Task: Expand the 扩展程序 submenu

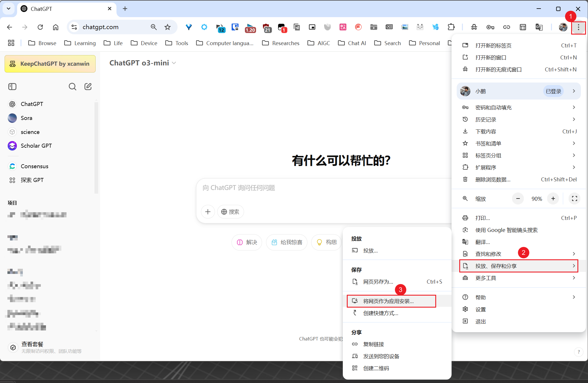Action: click(x=519, y=167)
